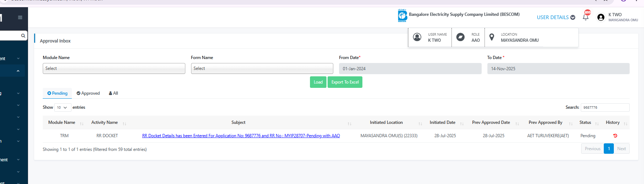The width and height of the screenshot is (644, 184).
Task: Sort by History column arrows
Action: tap(626, 124)
